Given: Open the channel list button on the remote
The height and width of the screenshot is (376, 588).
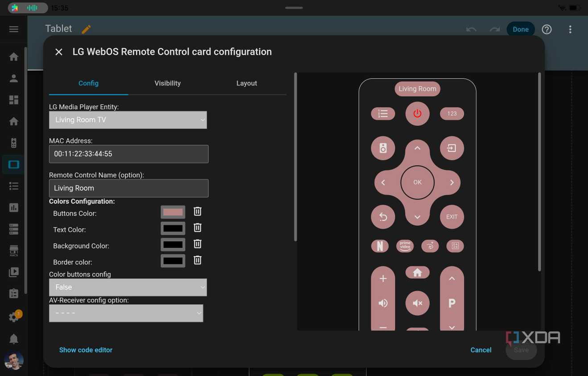Looking at the screenshot, I should pos(383,114).
